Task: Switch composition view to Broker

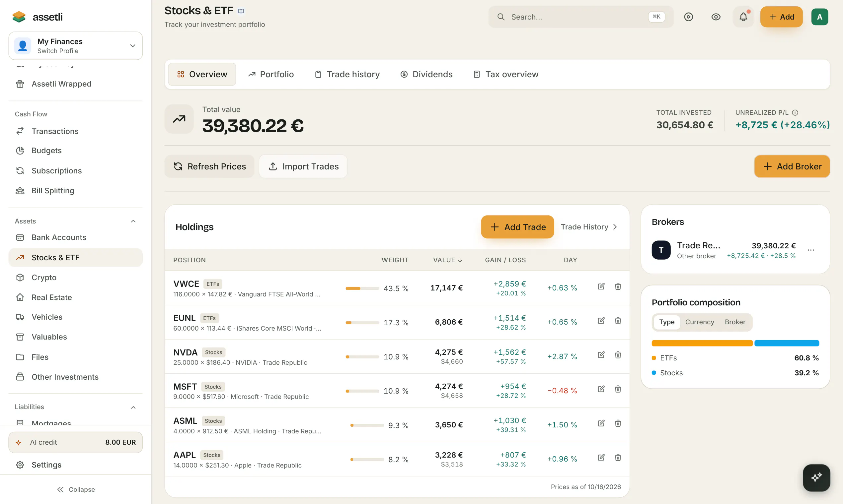Action: point(734,322)
